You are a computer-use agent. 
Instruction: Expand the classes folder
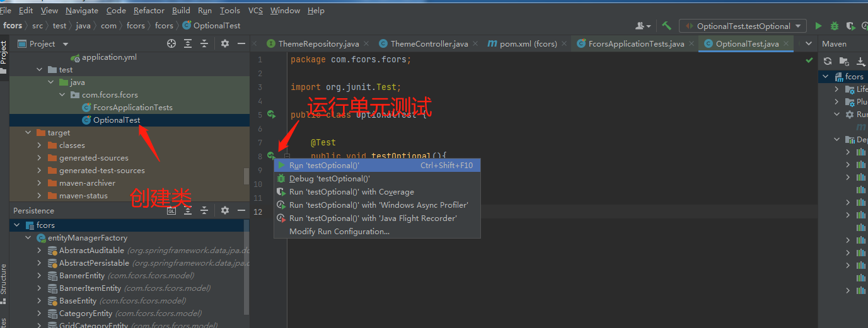pos(40,145)
